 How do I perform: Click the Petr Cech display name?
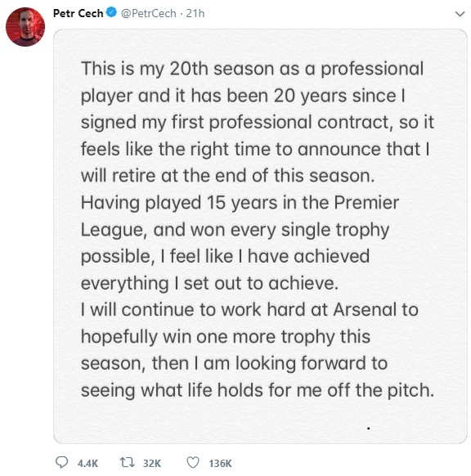coord(78,13)
